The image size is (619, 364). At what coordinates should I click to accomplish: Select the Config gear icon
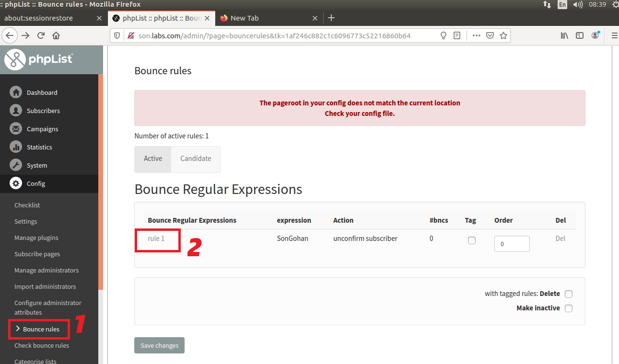click(x=15, y=183)
